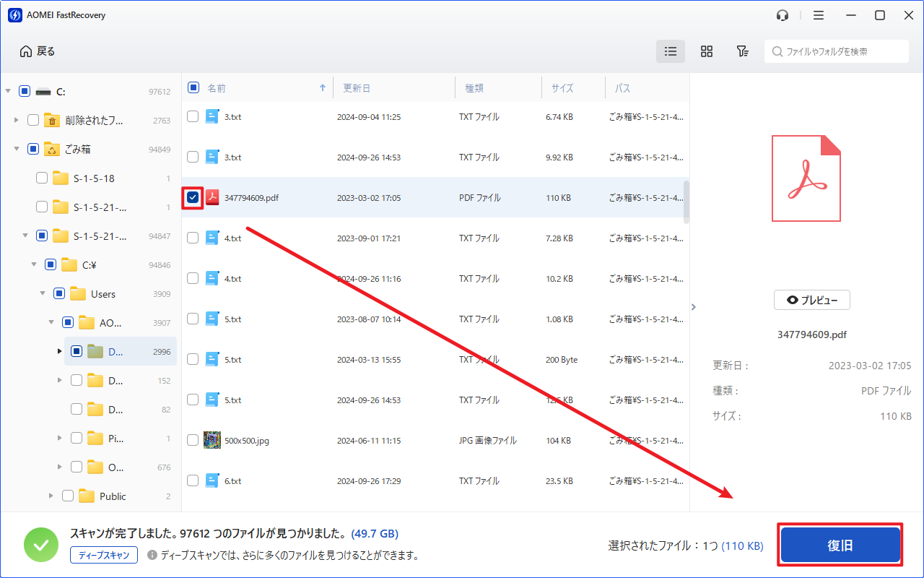Open support via the headset icon
The image size is (924, 578).
pyautogui.click(x=783, y=15)
